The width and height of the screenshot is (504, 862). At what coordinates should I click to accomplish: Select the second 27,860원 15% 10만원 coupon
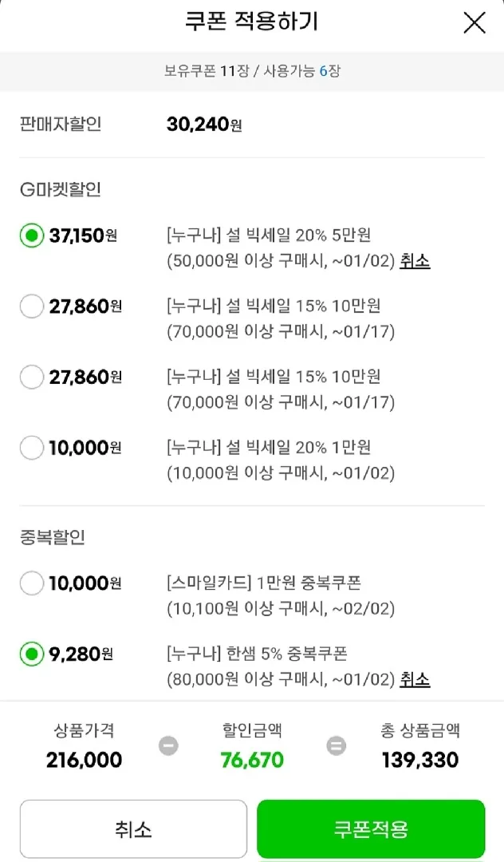pos(32,377)
